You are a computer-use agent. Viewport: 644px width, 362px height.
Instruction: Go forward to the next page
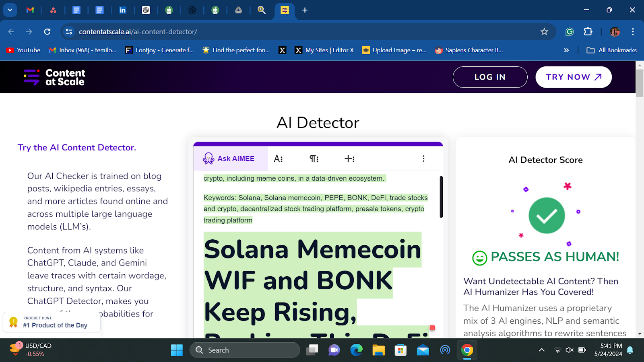click(x=29, y=32)
